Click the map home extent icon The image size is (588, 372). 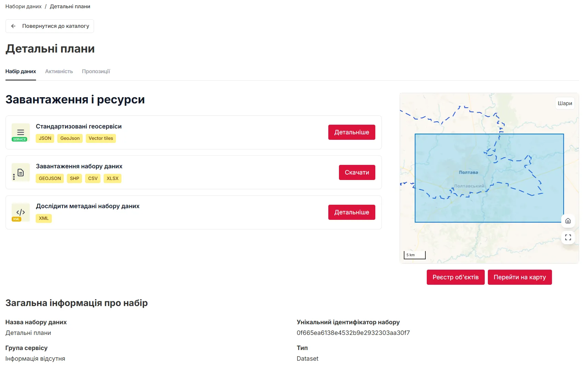pos(568,221)
